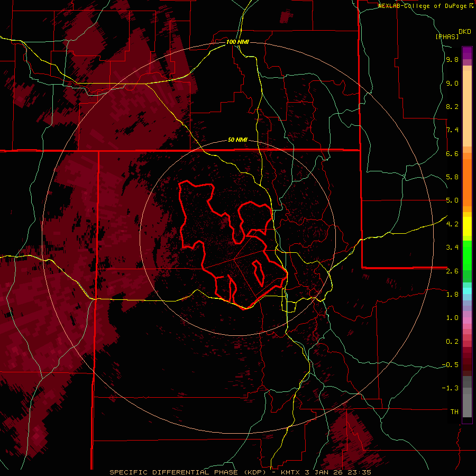This screenshot has width=476, height=476.
Task: Pick the yellow segment beside 4.2
Action: pyautogui.click(x=467, y=226)
